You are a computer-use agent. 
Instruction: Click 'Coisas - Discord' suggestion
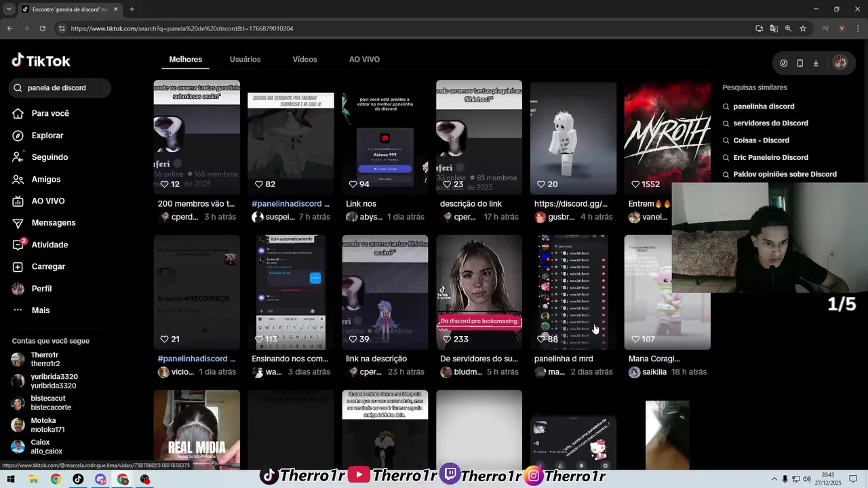click(761, 140)
